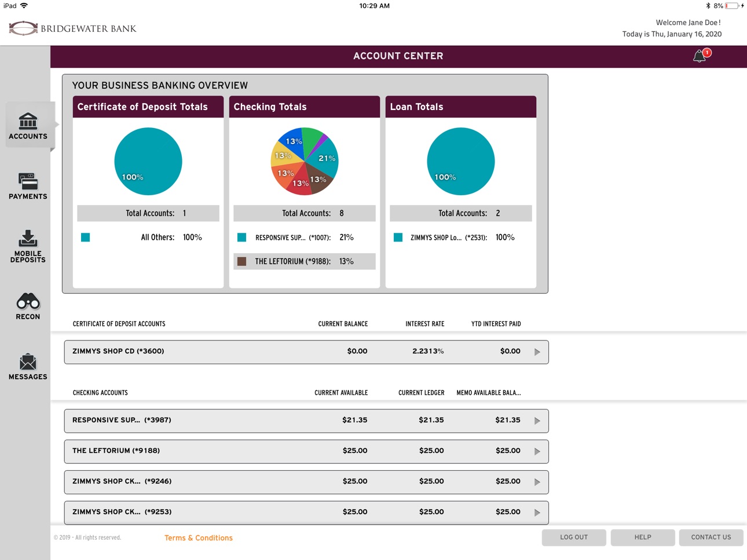Click the YTD INTEREST PAID column header
747x560 pixels.
(496, 324)
